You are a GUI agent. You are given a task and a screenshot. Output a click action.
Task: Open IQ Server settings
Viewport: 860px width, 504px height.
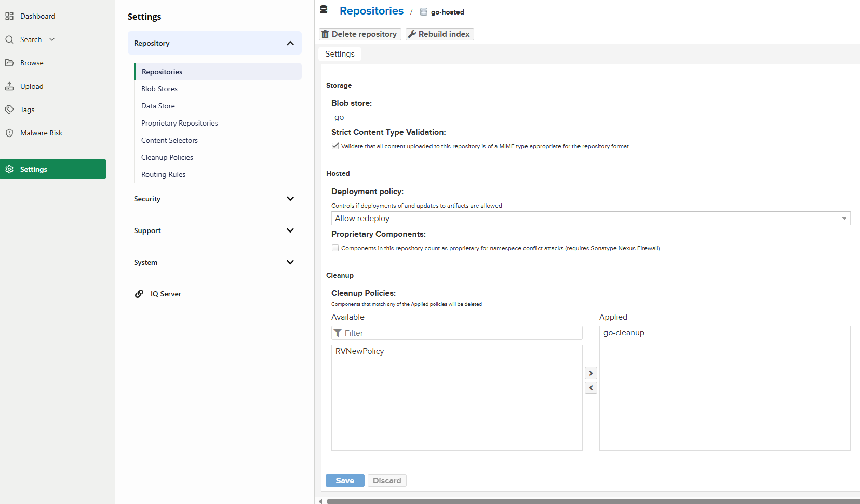tap(166, 294)
